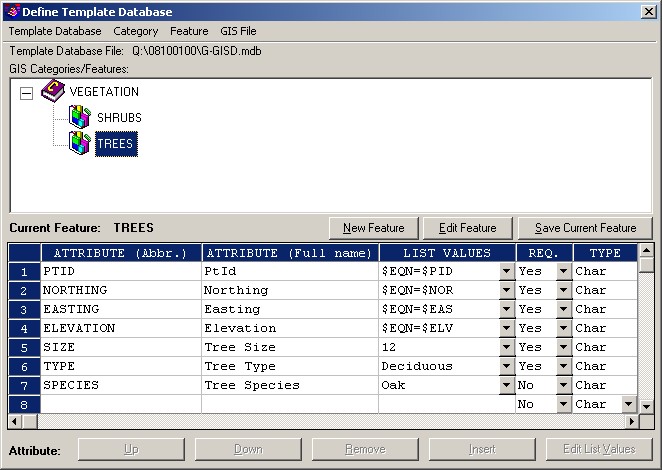The height and width of the screenshot is (470, 662).
Task: Select row header number 8
Action: 24,405
